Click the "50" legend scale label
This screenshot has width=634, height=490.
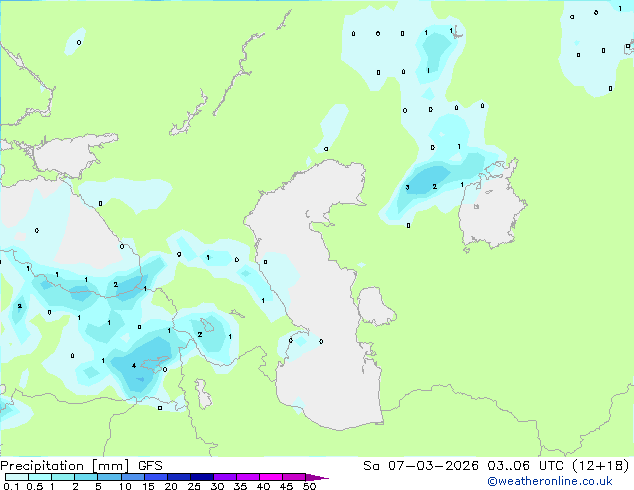tap(309, 486)
